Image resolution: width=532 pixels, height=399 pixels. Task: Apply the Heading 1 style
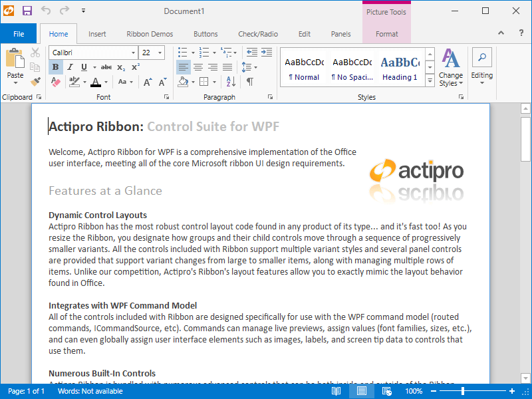coord(400,69)
